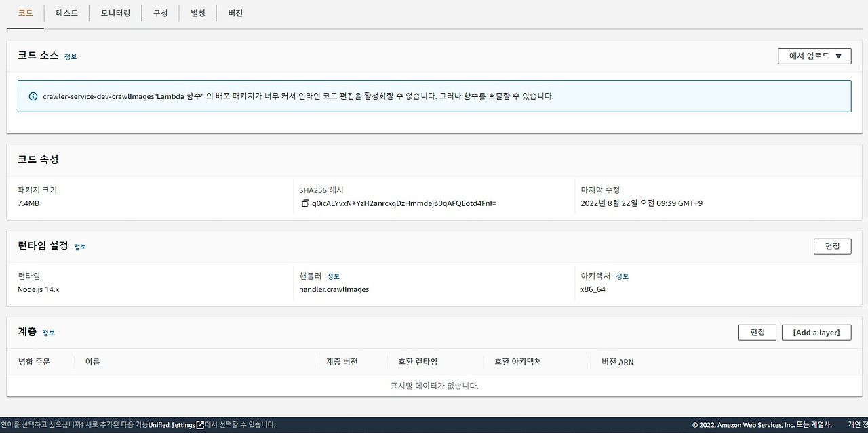Click the 정보 link beside 아키텍처
The height and width of the screenshot is (433, 868).
click(x=623, y=276)
